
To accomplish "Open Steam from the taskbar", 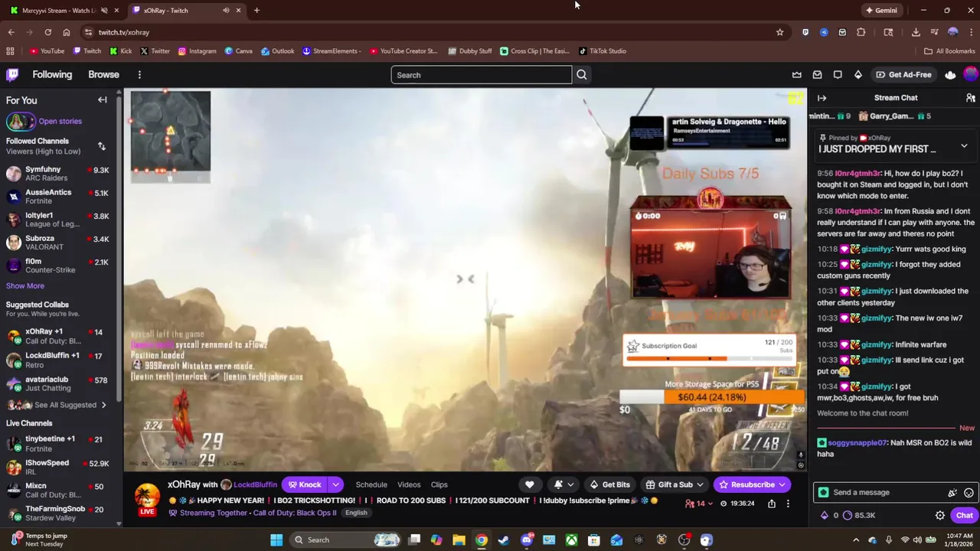I will point(504,540).
